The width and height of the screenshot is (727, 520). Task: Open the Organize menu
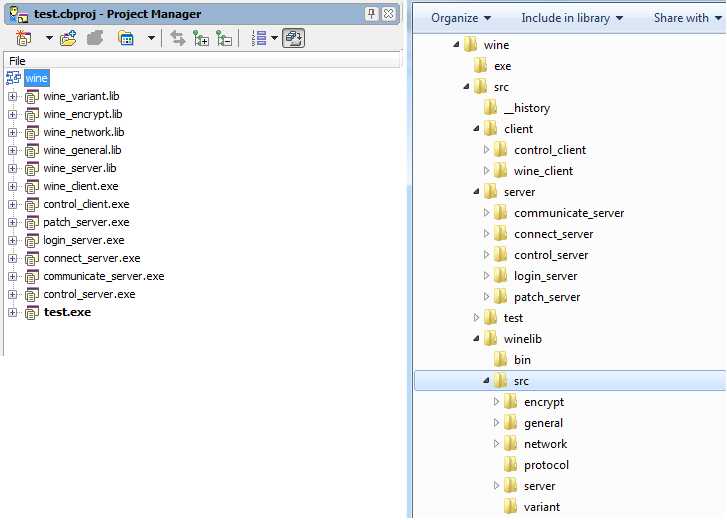pos(460,18)
